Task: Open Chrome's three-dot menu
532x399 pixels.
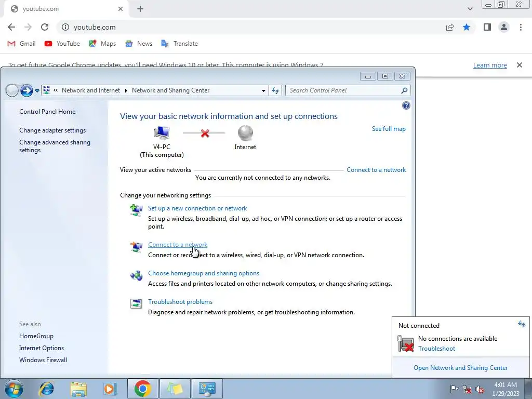Action: pyautogui.click(x=521, y=27)
